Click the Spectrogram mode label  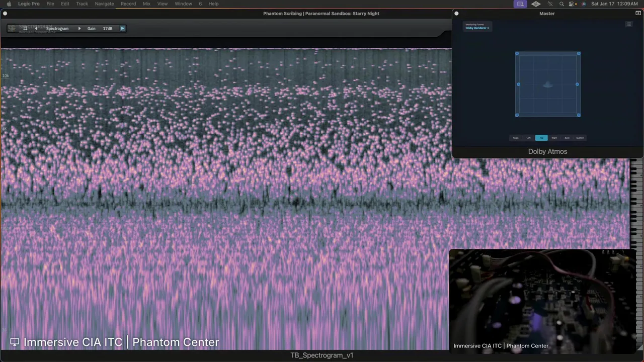[x=57, y=29]
